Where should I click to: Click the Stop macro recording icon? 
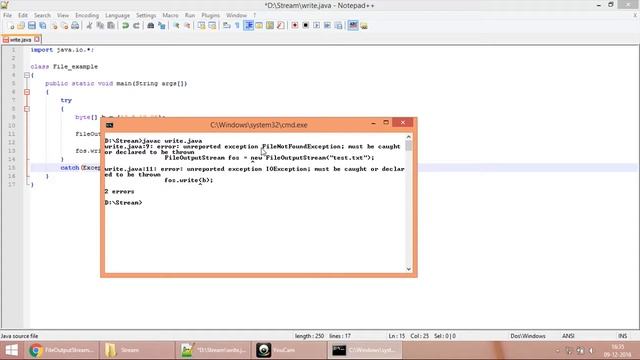click(306, 26)
